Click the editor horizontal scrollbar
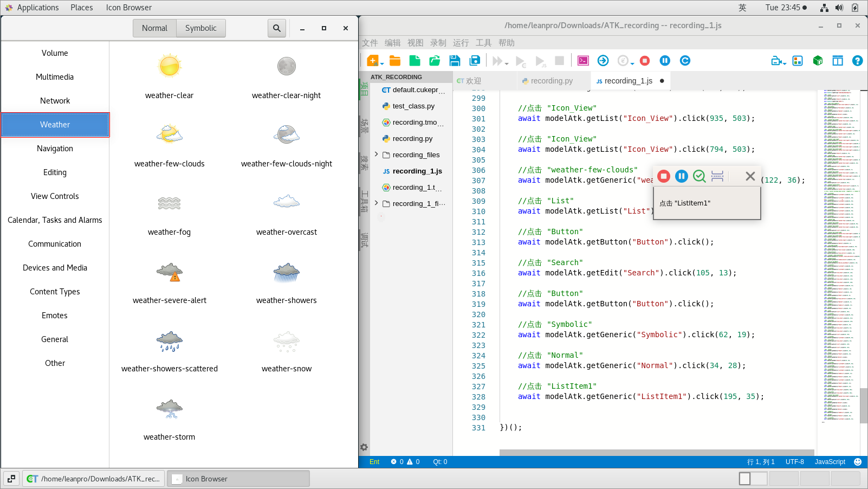The height and width of the screenshot is (489, 868). (657, 452)
